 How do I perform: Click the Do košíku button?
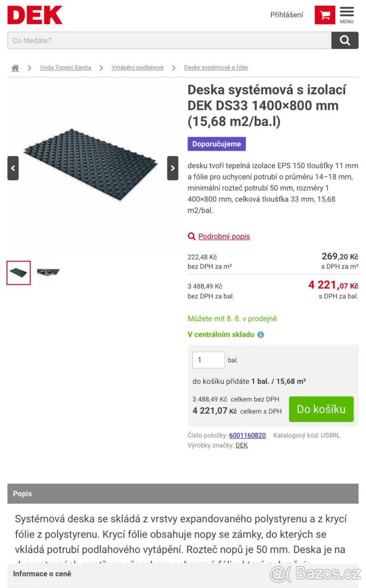coord(321,409)
